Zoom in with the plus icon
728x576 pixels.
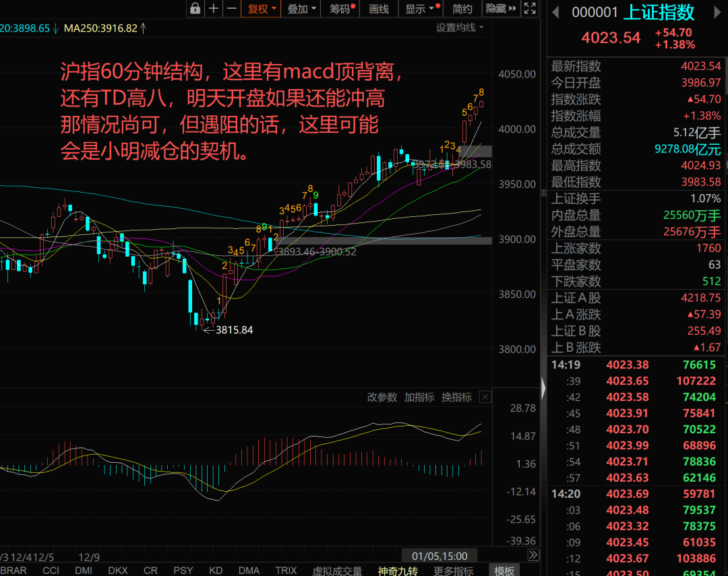pyautogui.click(x=213, y=9)
